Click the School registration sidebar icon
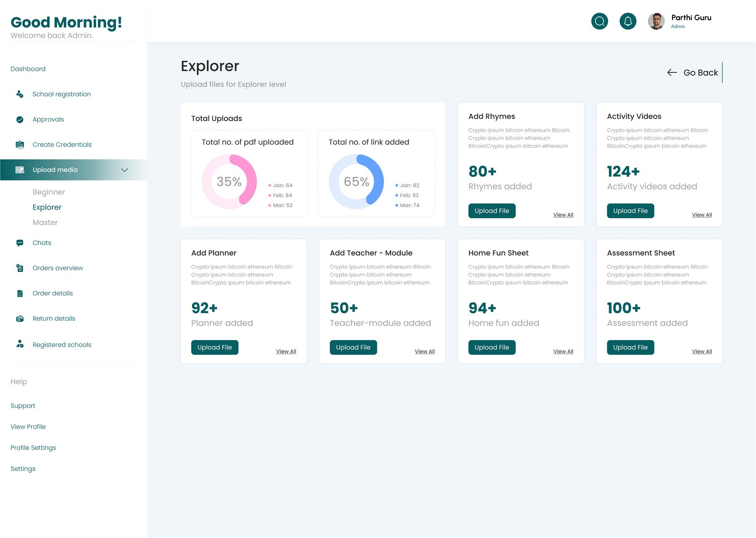Viewport: 756px width, 538px height. point(20,94)
